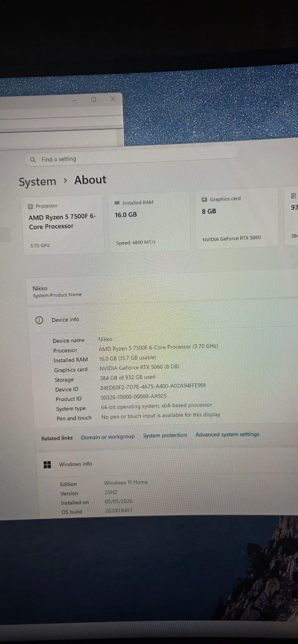Click Speed: 4800 MT/s text
The height and width of the screenshot is (644, 298).
click(x=136, y=242)
